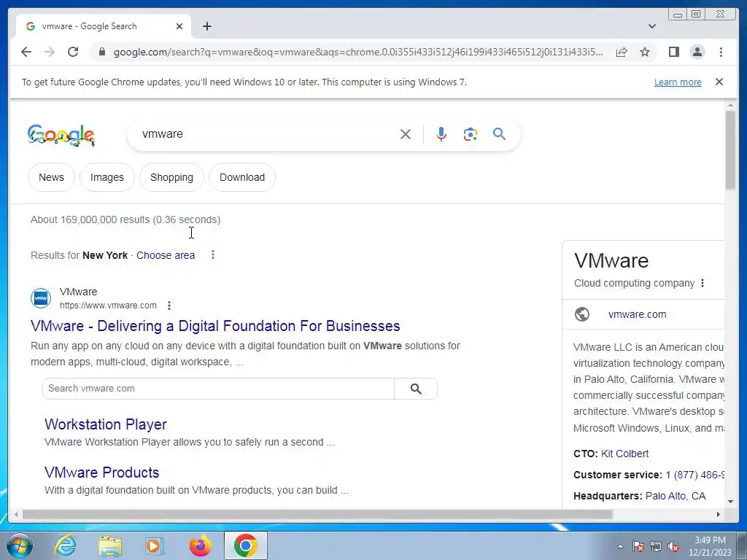
Task: Search vmware.com with the sitelinks magnifier button
Action: pyautogui.click(x=415, y=389)
